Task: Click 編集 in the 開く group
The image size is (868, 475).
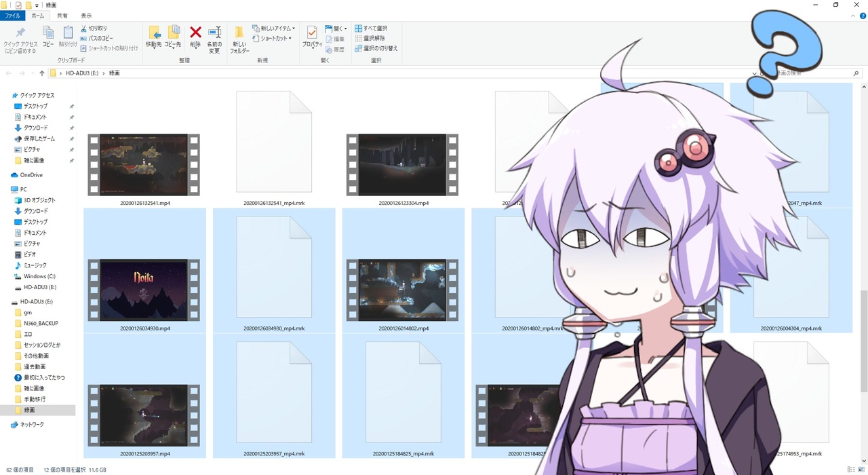Action: click(x=335, y=39)
